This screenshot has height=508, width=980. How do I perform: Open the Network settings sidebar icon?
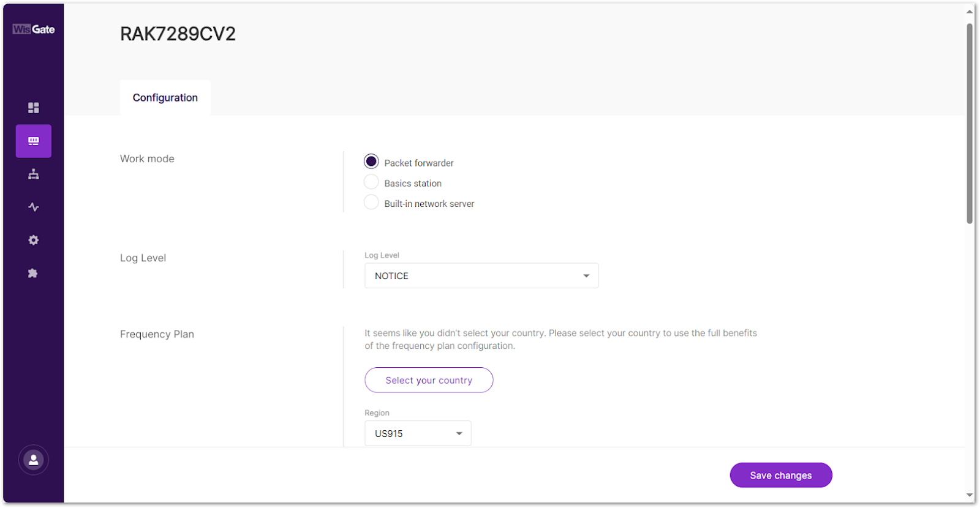tap(33, 174)
